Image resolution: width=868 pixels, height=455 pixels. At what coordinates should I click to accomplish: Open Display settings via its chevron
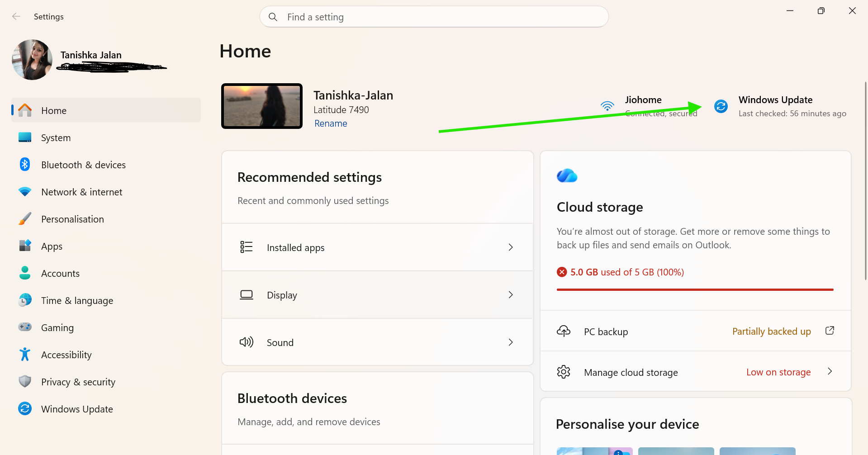[511, 295]
